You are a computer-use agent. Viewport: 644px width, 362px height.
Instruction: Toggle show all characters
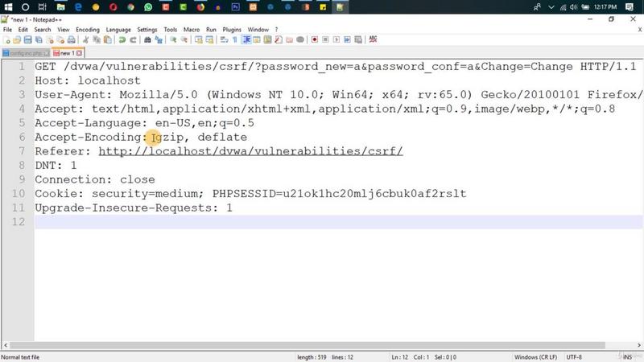(235, 39)
